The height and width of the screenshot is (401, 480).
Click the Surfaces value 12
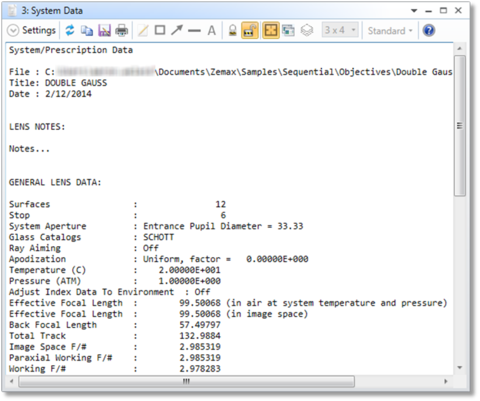220,204
